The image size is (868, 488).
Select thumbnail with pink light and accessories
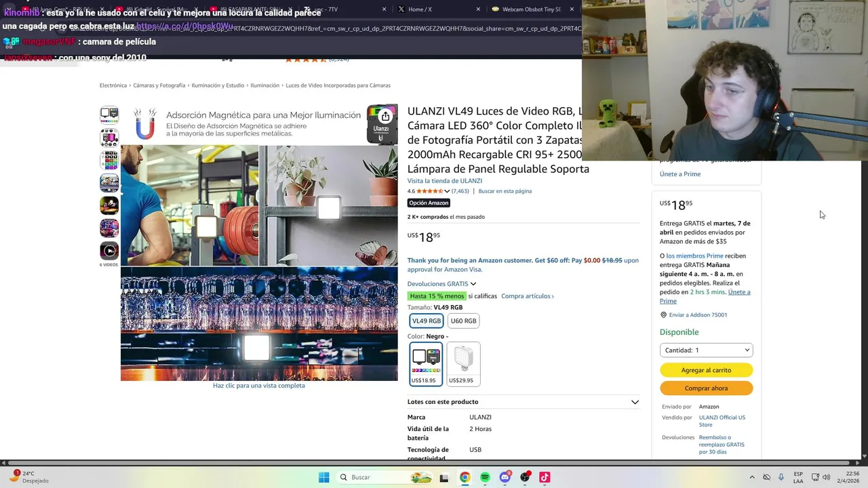[109, 137]
